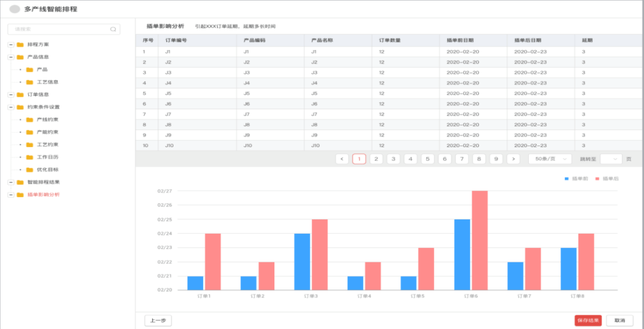Click the 工艺信息 folder icon

point(30,82)
